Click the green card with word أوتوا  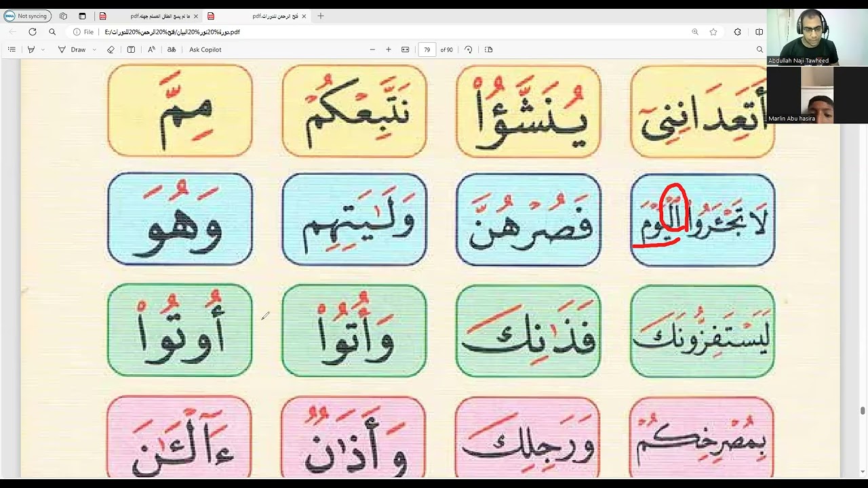[x=180, y=330]
